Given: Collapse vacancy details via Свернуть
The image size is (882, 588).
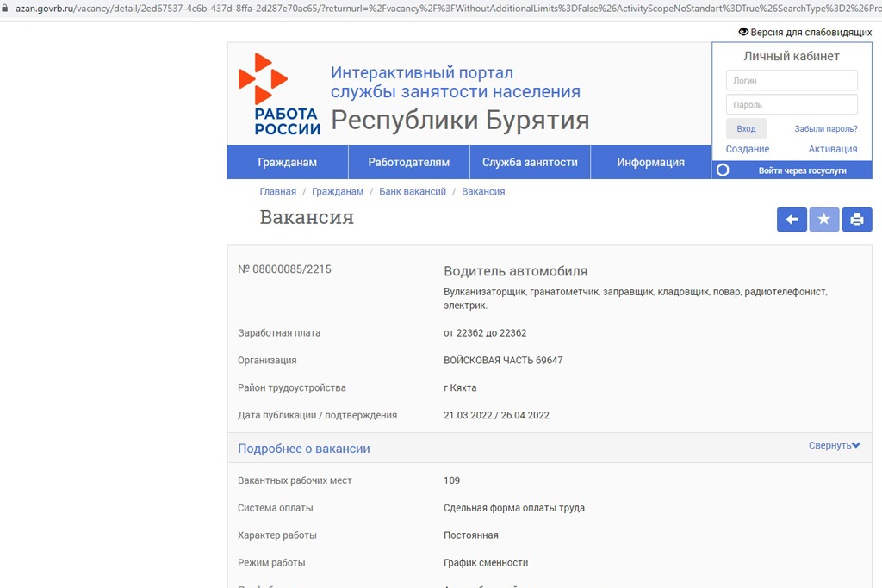Looking at the screenshot, I should point(834,445).
